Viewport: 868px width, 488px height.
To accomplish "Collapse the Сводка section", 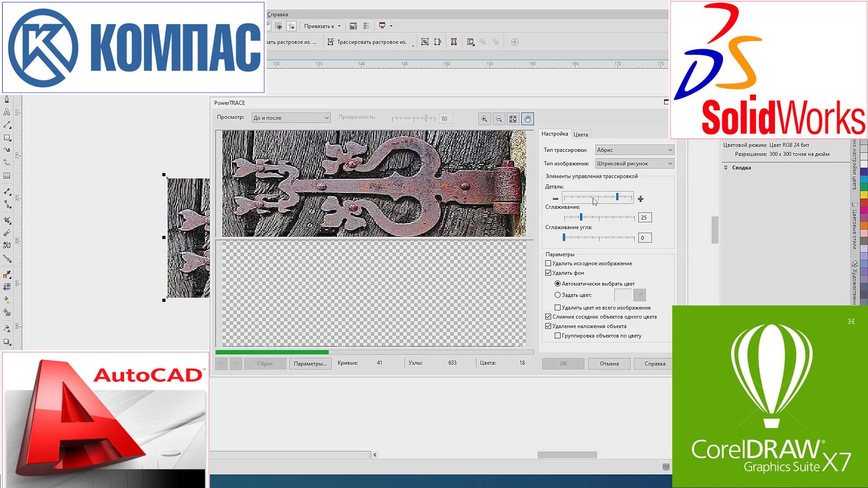I will pos(726,168).
